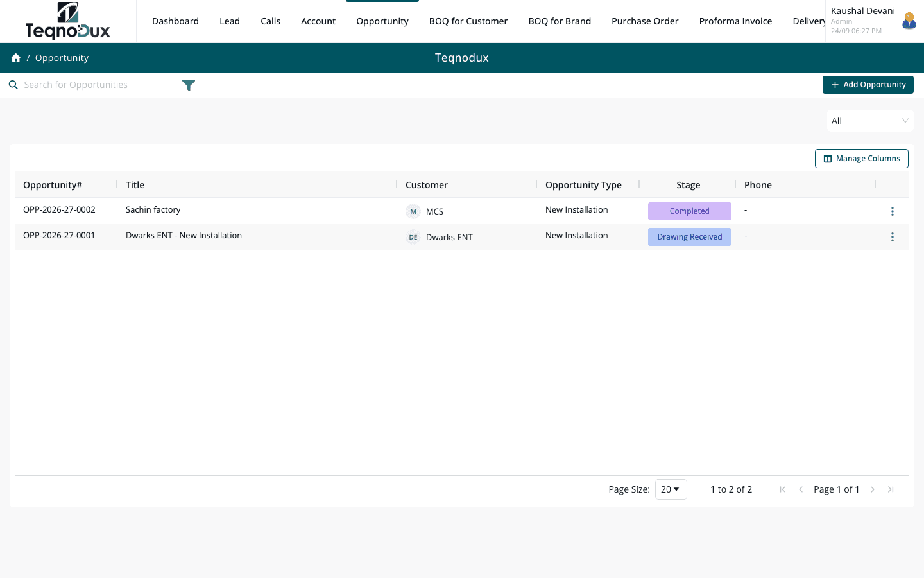This screenshot has height=578, width=924.
Task: Click the 1 to 2 of 2 count
Action: click(731, 489)
